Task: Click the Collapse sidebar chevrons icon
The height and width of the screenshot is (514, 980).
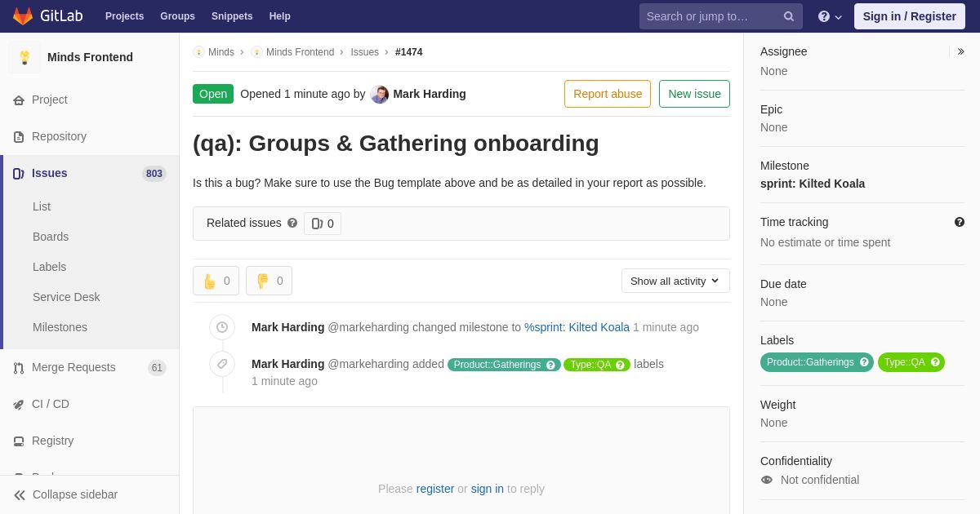Action: click(20, 495)
